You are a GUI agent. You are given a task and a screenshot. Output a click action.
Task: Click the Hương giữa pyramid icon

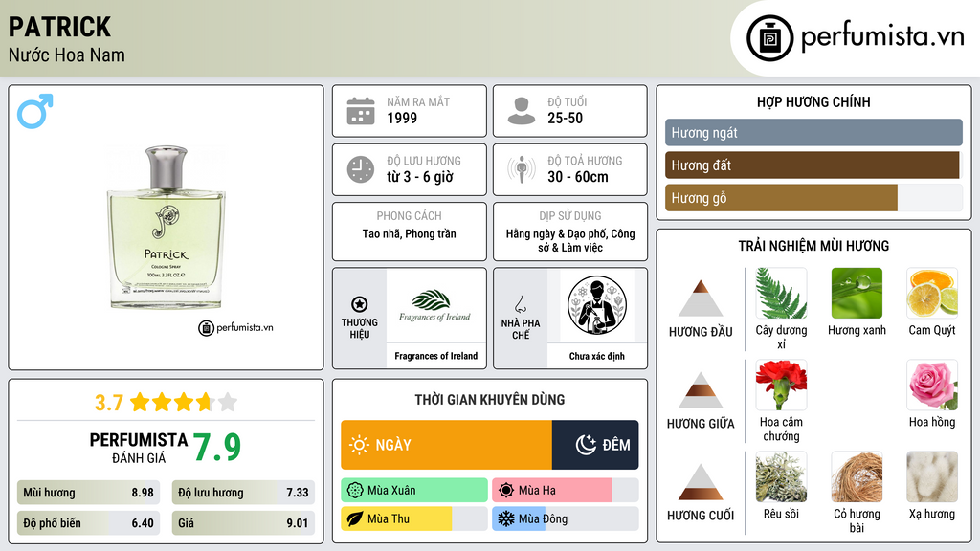pyautogui.click(x=701, y=390)
